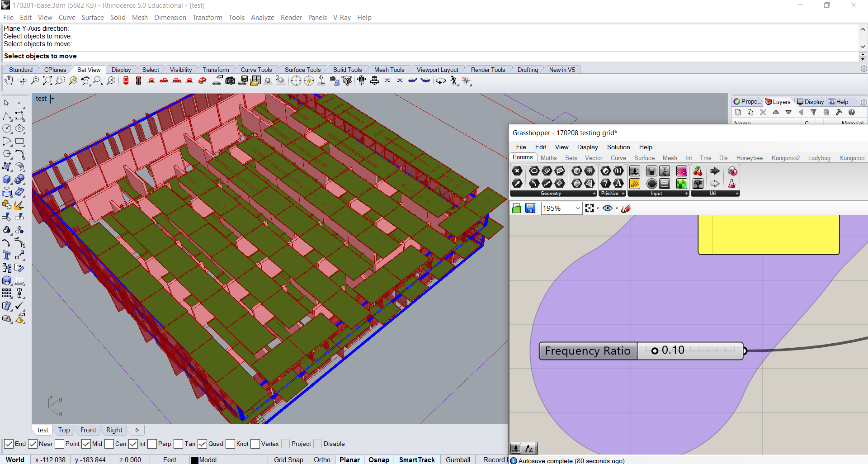The width and height of the screenshot is (868, 464).
Task: Expand the Input group panel arrow
Action: tap(686, 194)
